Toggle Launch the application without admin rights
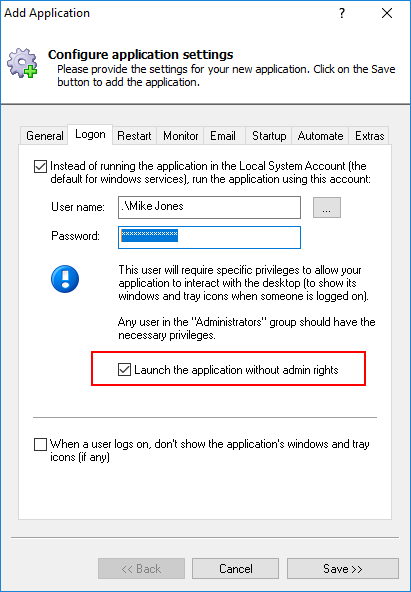Screen dimensions: 411x592 click(x=124, y=370)
